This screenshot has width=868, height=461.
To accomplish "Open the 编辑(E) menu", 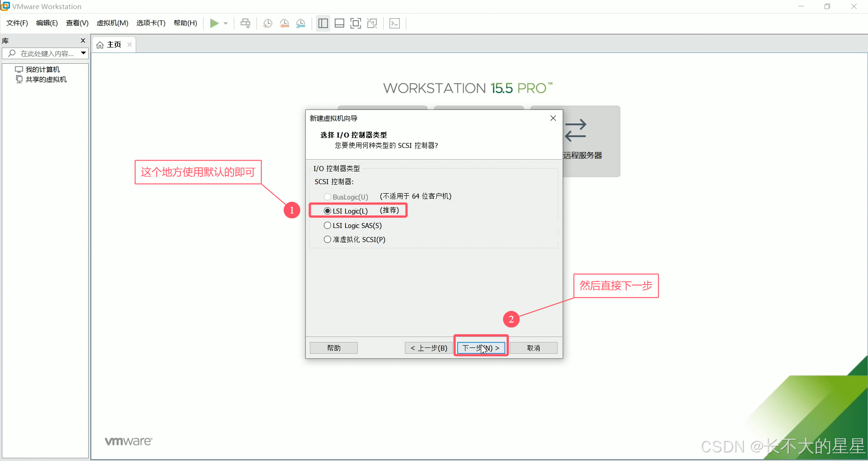I will (x=47, y=23).
